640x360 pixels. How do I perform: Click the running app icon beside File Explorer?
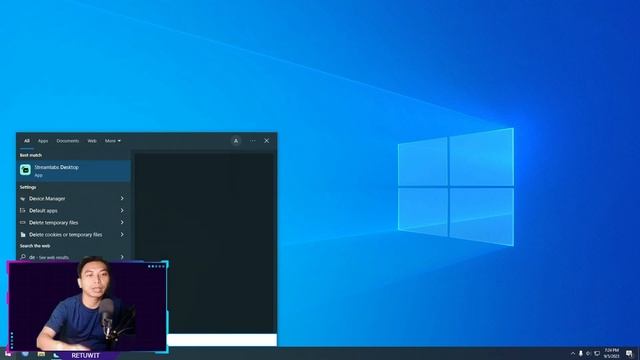coord(56,355)
